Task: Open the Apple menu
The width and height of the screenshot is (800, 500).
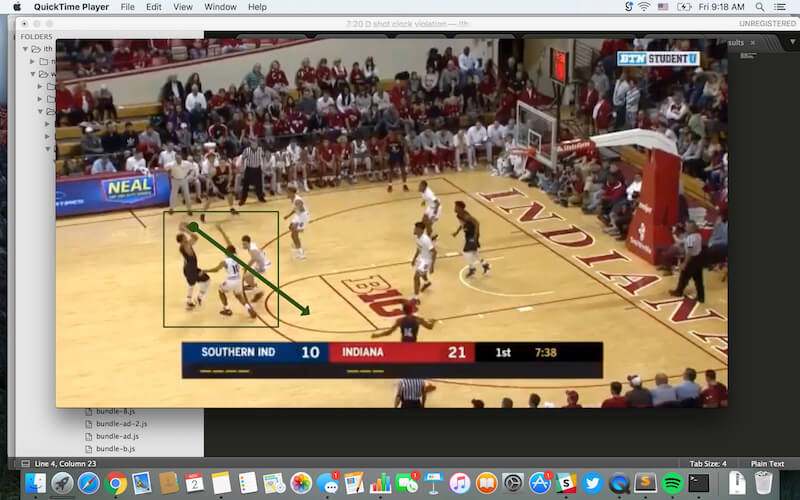Action: click(17, 7)
